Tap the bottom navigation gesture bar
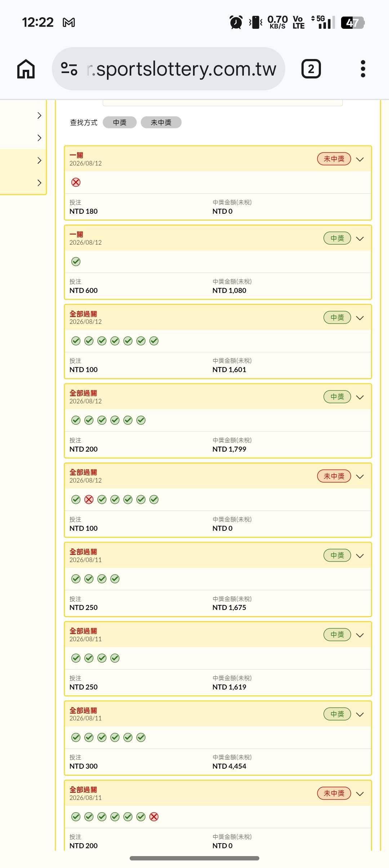Screen dimensions: 389x868 pos(194,858)
